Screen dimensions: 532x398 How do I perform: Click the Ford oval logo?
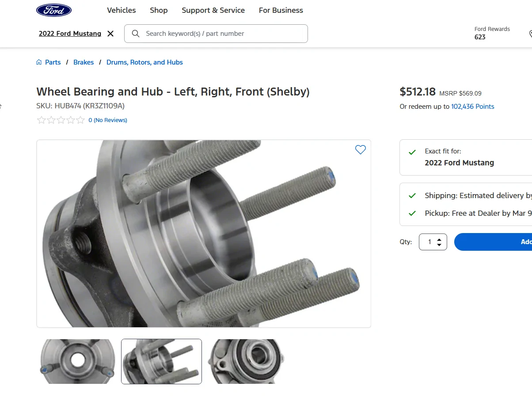54,10
